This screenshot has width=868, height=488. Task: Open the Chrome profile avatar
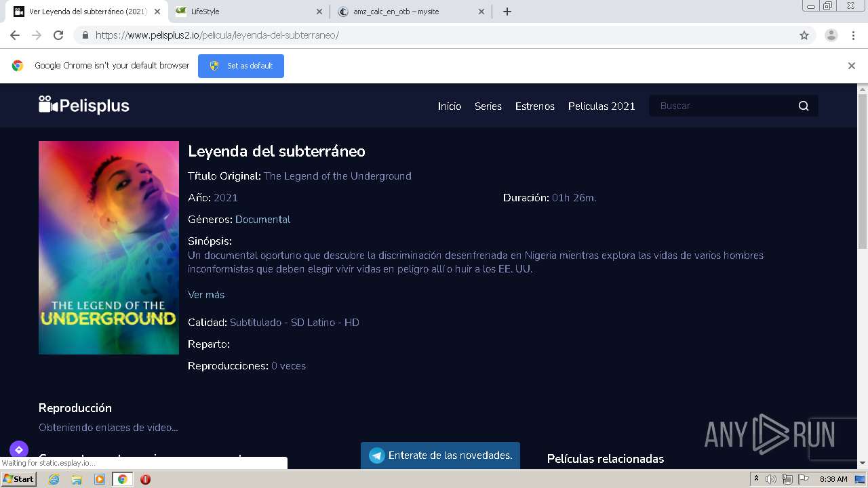pyautogui.click(x=831, y=35)
